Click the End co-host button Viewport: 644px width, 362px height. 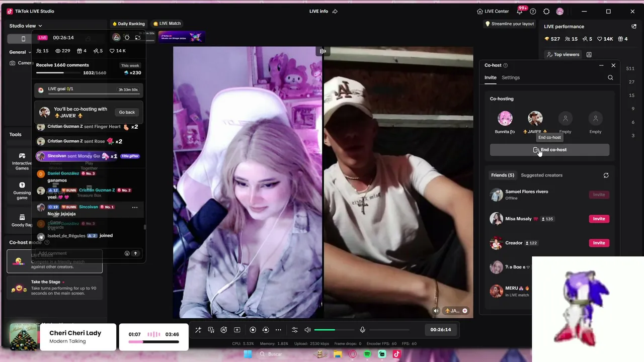[x=549, y=150]
